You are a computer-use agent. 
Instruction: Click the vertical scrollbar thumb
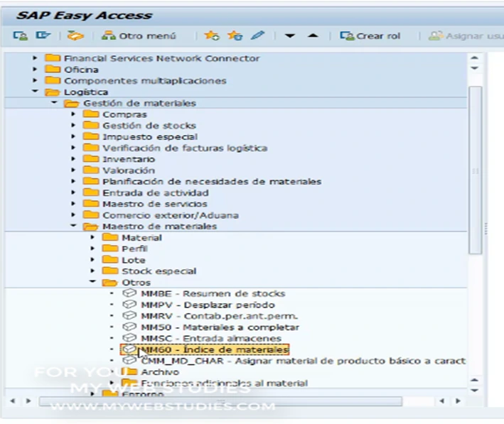click(476, 170)
